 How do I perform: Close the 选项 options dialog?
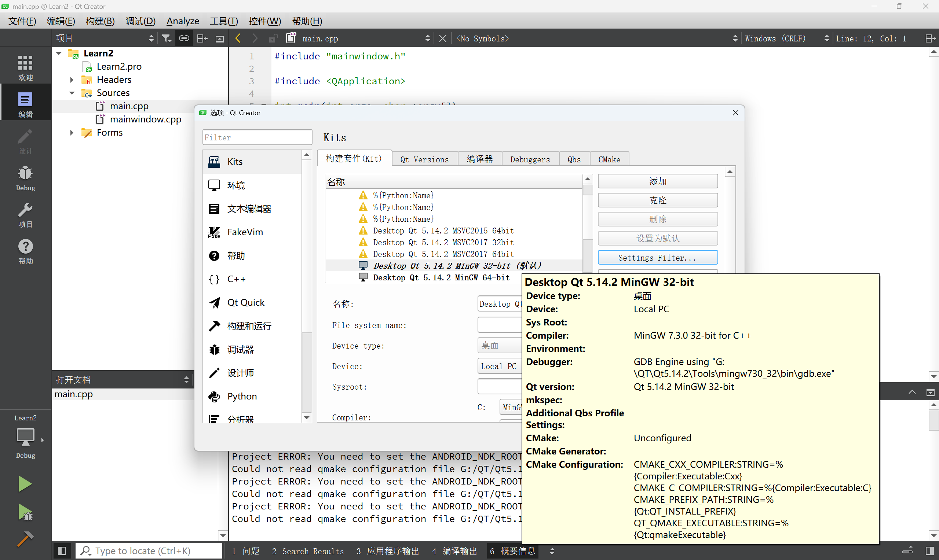[x=735, y=113]
